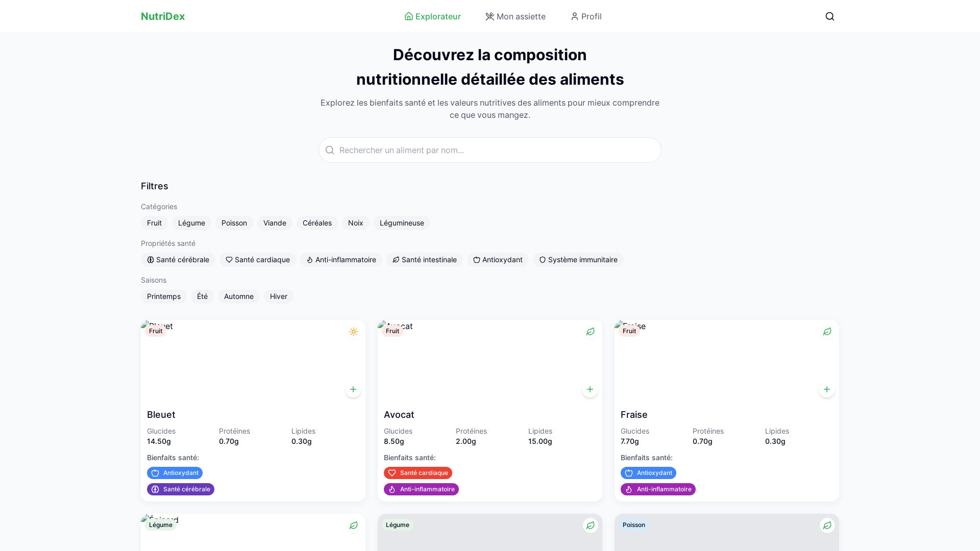Add Avocat to plate with plus icon
The width and height of the screenshot is (980, 551).
(x=590, y=389)
